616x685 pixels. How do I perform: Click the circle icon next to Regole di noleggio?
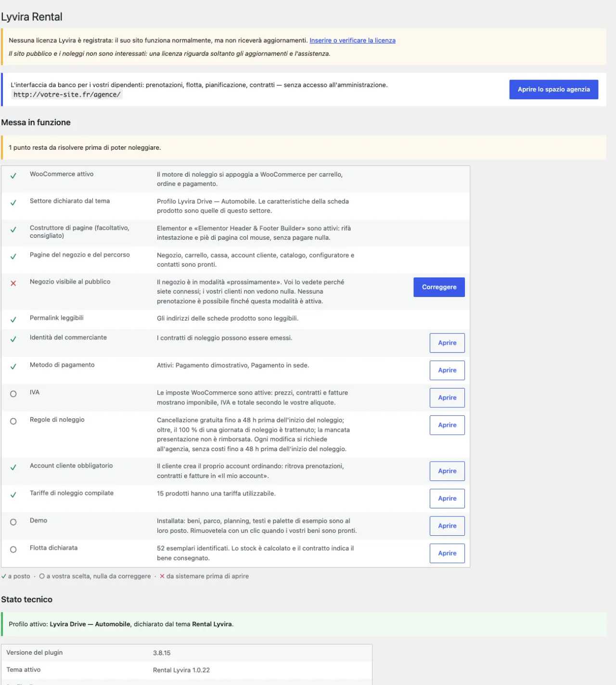point(13,421)
